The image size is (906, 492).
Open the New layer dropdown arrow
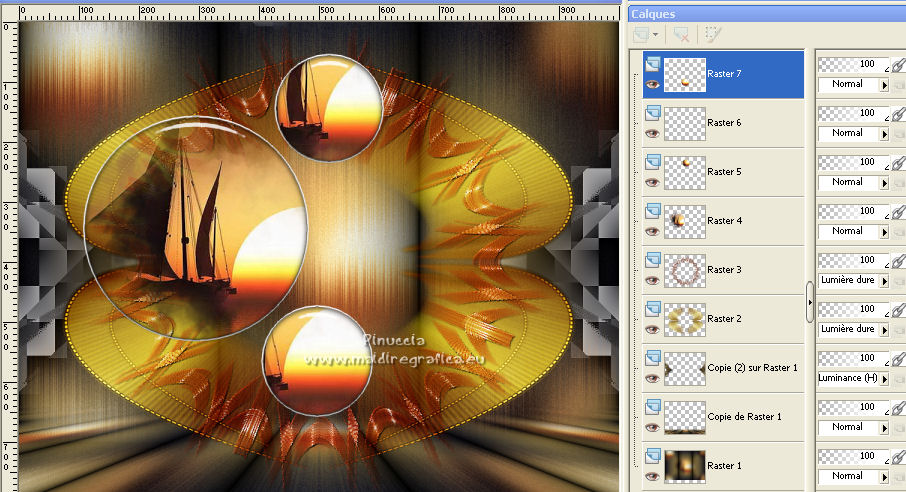pyautogui.click(x=655, y=35)
